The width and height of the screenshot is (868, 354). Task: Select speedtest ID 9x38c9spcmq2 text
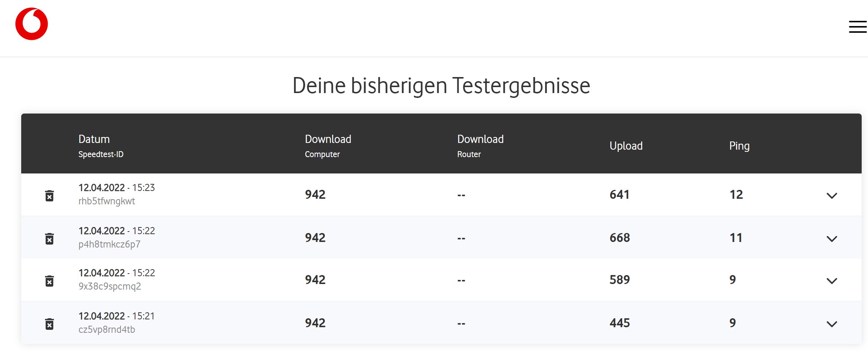(x=110, y=286)
